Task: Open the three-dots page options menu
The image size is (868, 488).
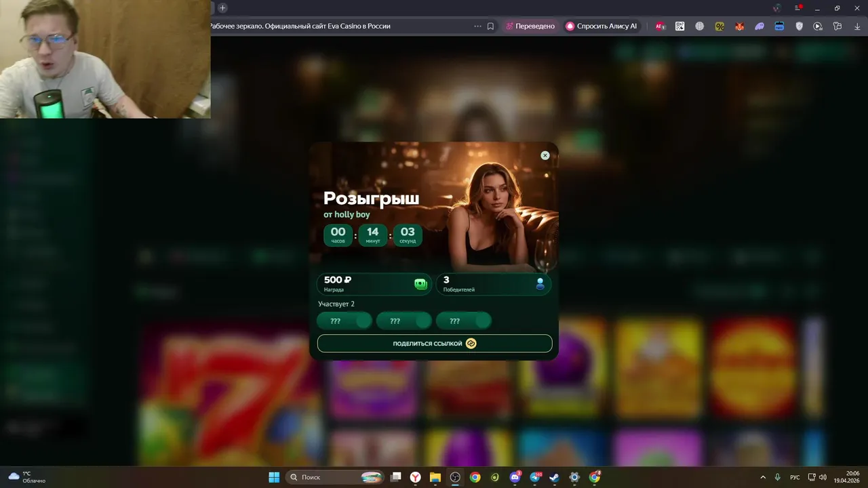Action: (477, 26)
